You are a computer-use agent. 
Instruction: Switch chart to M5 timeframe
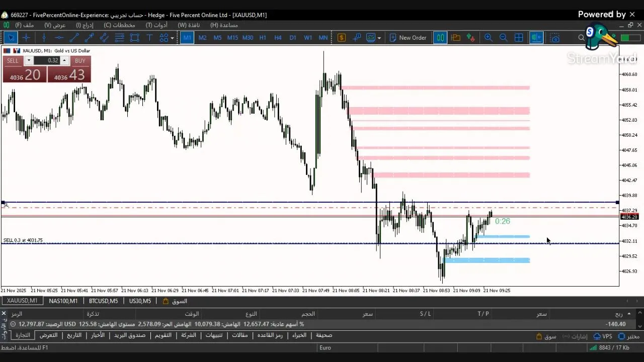(217, 38)
